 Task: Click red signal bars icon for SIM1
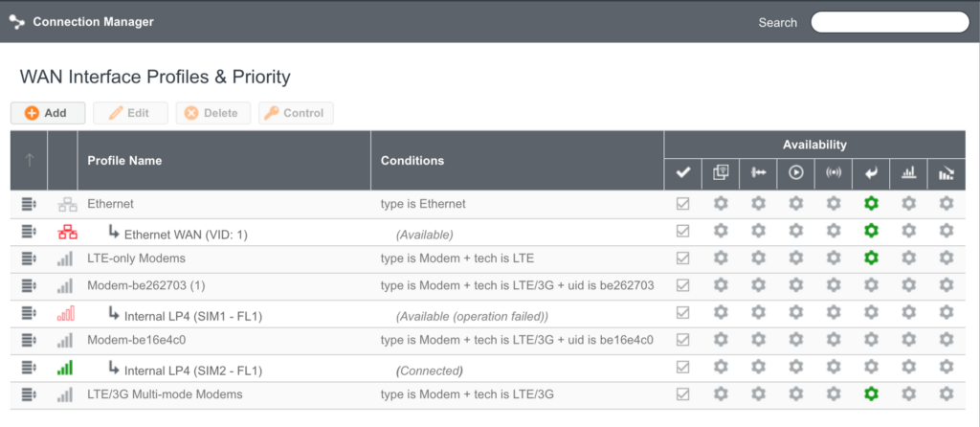pyautogui.click(x=66, y=313)
